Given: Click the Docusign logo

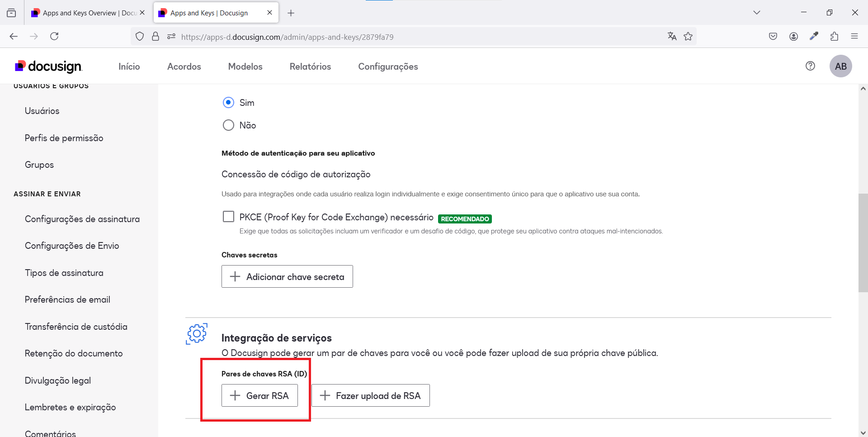Looking at the screenshot, I should coord(48,66).
